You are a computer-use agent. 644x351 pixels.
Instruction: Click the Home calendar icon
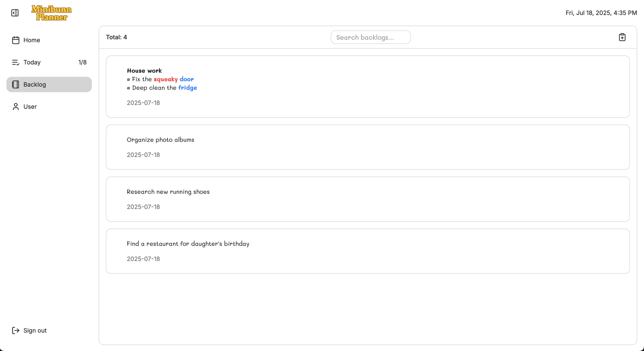click(15, 40)
